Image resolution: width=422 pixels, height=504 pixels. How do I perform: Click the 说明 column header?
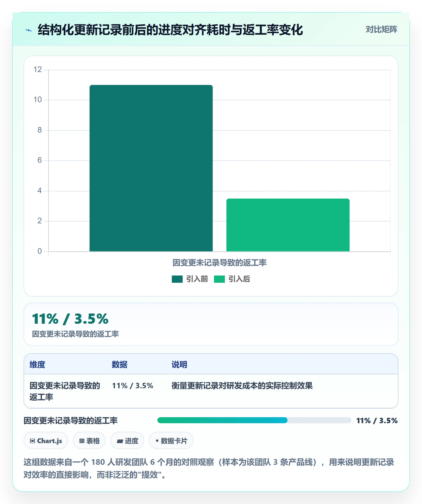(179, 364)
